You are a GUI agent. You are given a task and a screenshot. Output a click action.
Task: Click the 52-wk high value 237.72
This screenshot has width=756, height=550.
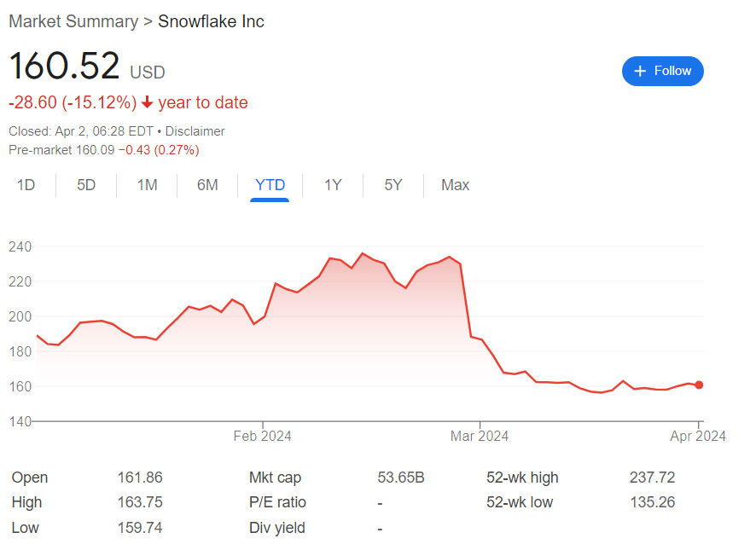tap(652, 478)
